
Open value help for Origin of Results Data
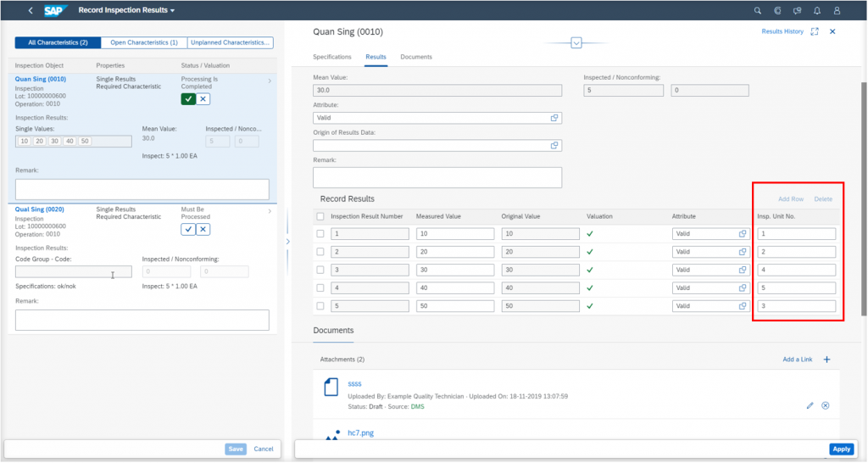pos(554,146)
